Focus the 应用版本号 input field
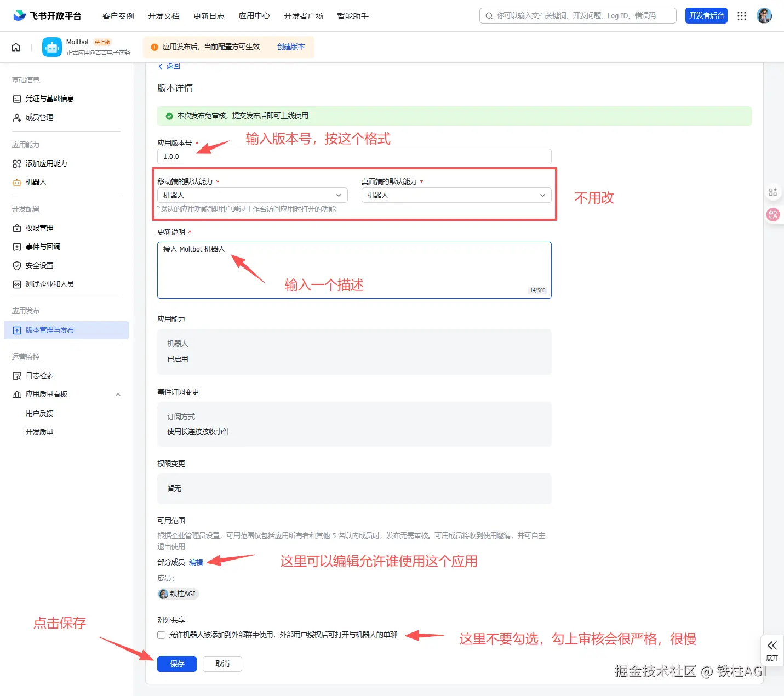The height and width of the screenshot is (696, 784). [x=354, y=156]
